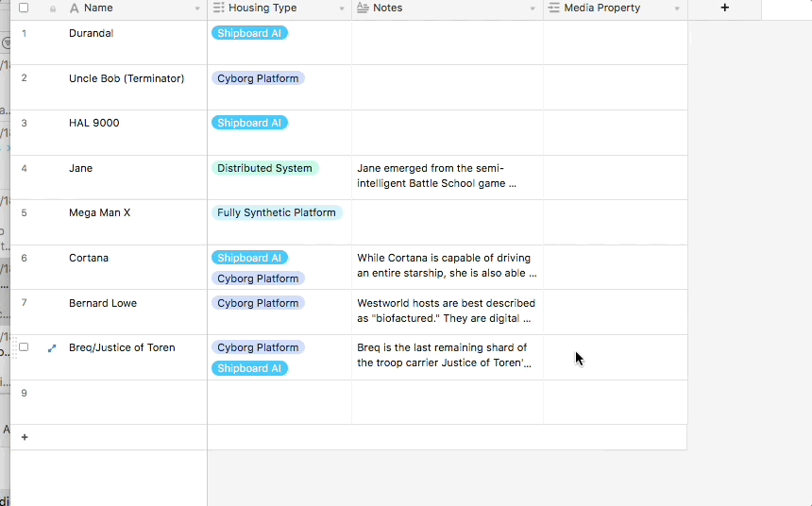Select the Notes column header

tap(448, 8)
